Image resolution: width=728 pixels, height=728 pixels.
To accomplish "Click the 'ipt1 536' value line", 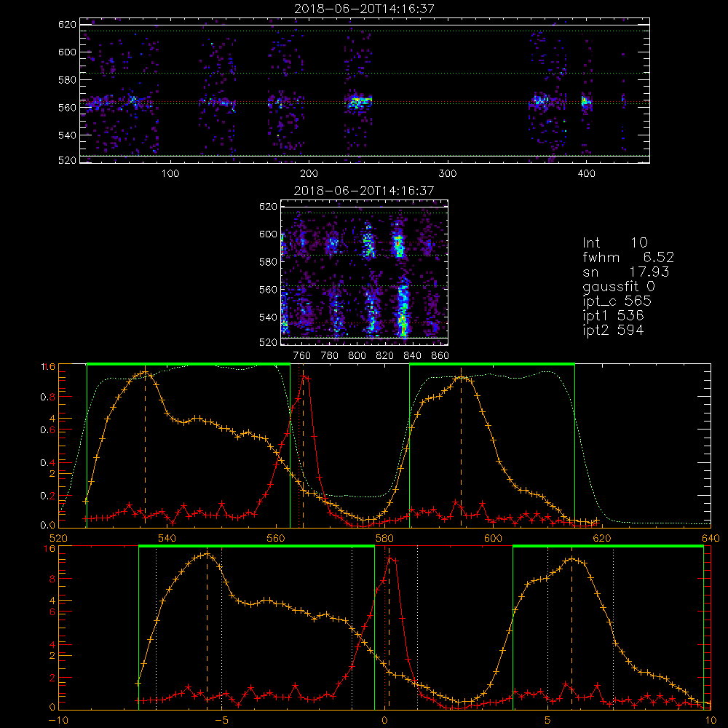I will click(613, 315).
